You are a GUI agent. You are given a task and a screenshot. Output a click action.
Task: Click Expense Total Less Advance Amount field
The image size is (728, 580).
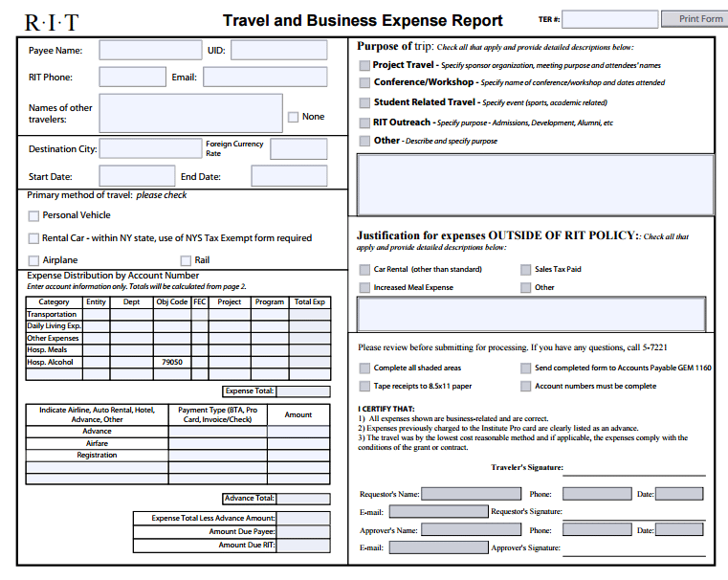coord(303,518)
